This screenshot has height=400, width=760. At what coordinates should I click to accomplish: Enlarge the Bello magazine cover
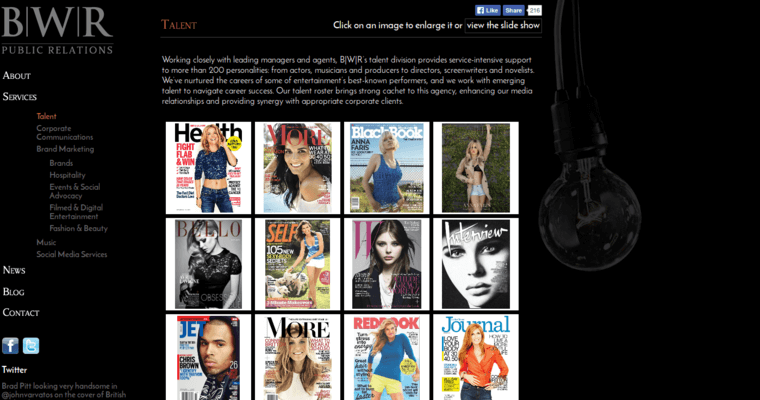tap(208, 264)
